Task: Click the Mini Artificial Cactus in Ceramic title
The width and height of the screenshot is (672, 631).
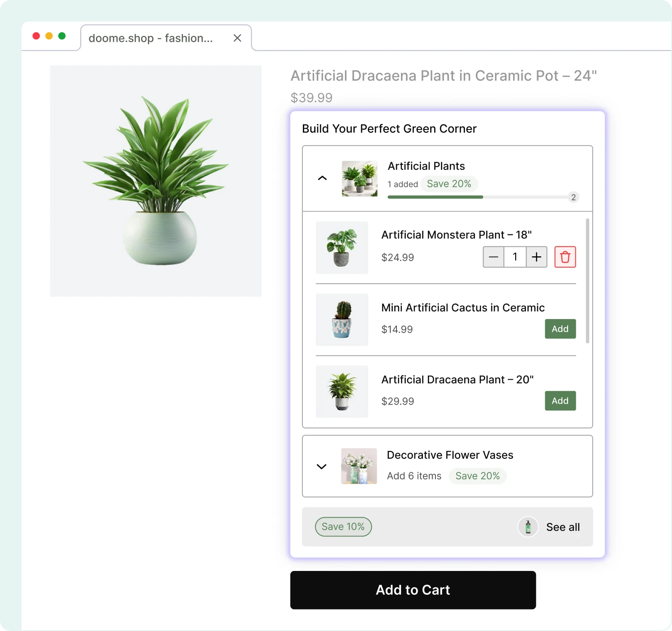Action: [463, 307]
